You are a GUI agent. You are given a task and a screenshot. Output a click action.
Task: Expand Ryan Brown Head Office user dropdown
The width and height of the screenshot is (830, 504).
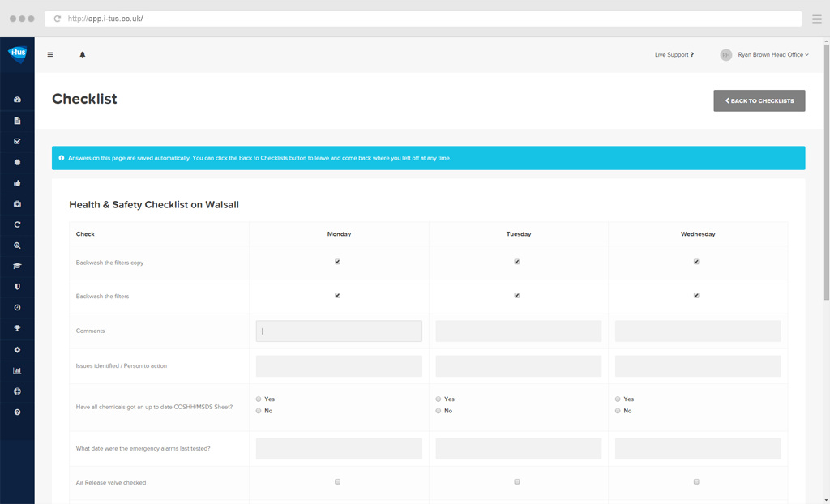coord(772,55)
